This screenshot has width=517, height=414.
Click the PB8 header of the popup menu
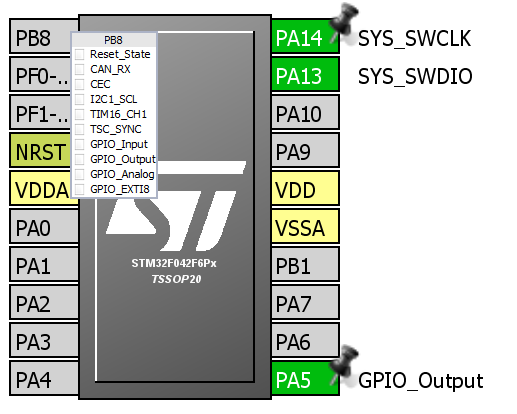pyautogui.click(x=114, y=40)
